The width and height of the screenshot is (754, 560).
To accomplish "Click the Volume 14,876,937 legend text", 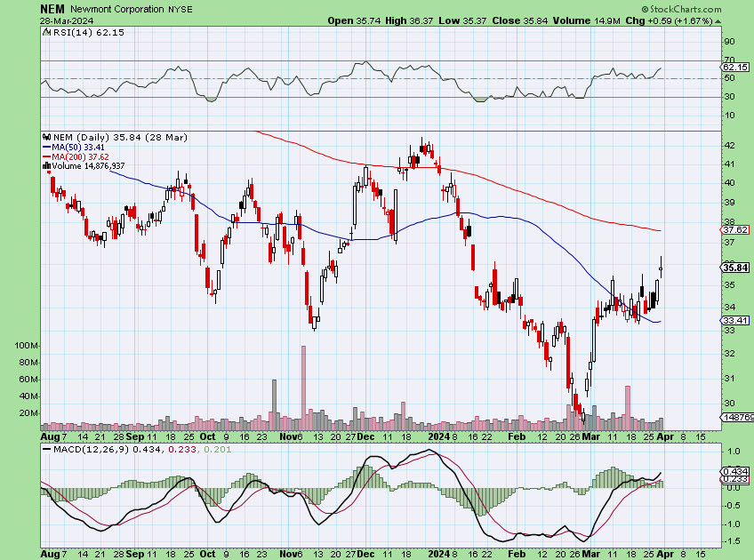I will [89, 166].
